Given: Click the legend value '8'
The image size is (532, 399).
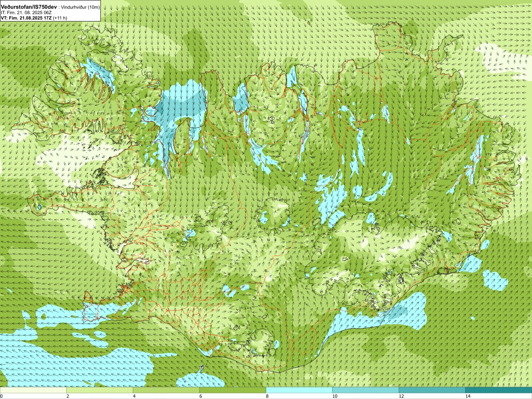Looking at the screenshot, I should [267, 396].
